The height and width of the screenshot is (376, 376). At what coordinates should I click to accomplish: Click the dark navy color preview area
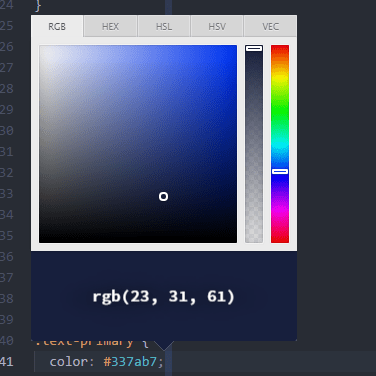[x=164, y=296]
